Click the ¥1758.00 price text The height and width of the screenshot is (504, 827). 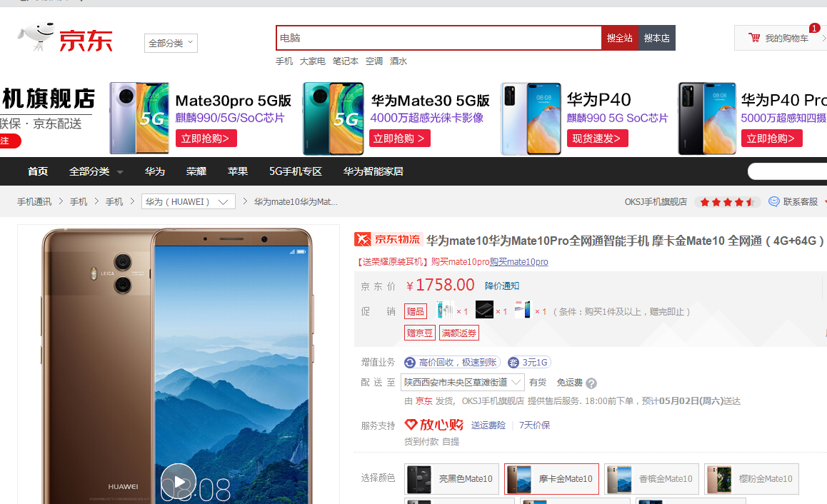pos(441,286)
